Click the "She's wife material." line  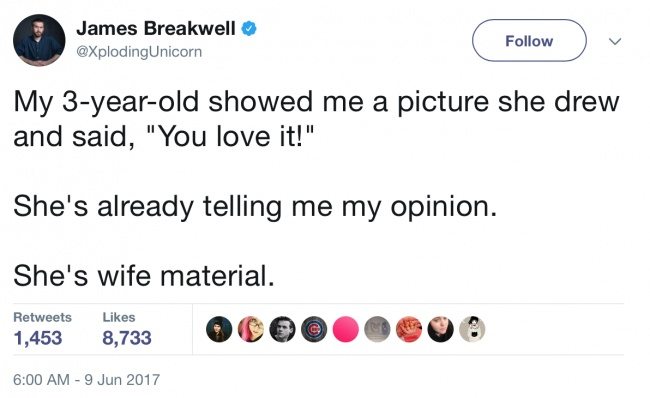click(x=144, y=276)
